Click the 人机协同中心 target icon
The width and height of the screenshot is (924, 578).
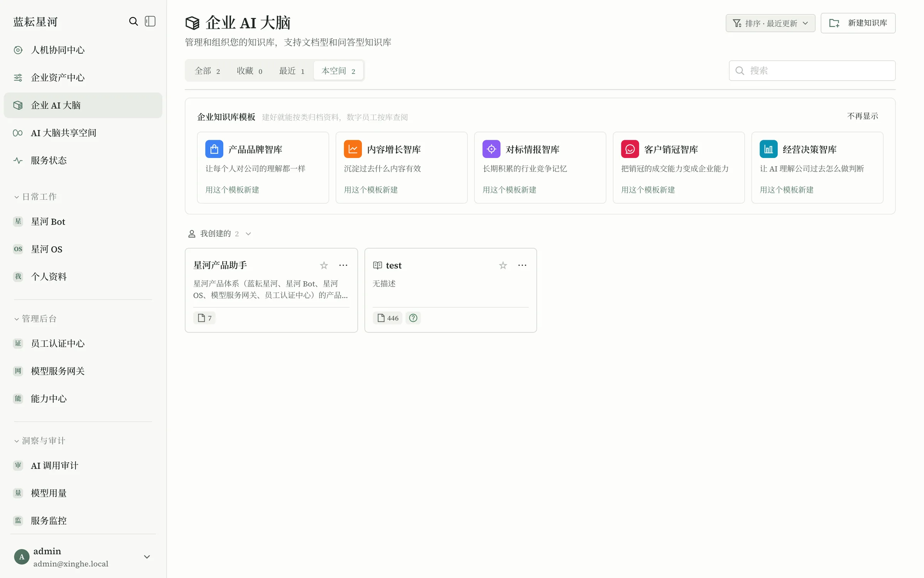[18, 50]
